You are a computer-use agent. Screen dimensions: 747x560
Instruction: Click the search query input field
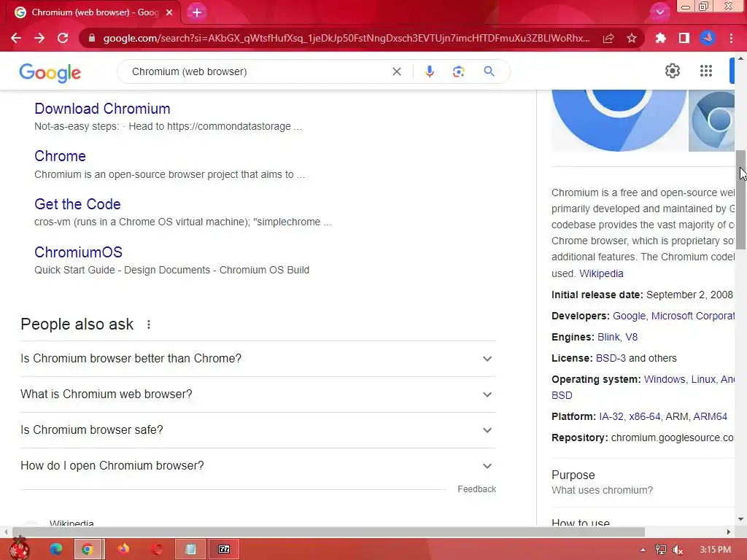click(258, 71)
